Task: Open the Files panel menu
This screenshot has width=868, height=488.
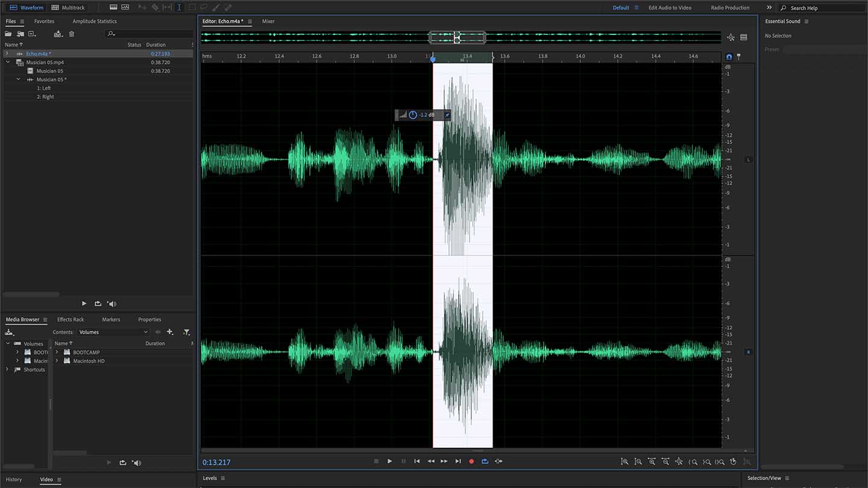Action: coord(22,21)
